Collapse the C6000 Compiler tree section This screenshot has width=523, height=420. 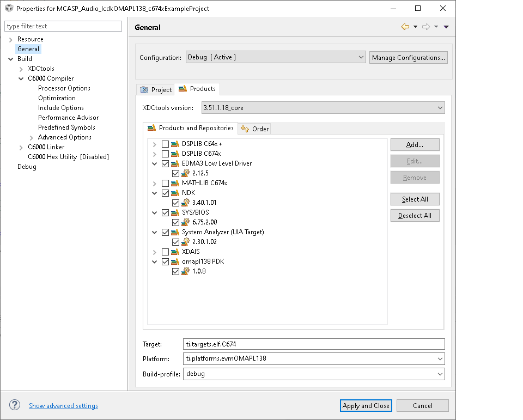coord(21,79)
